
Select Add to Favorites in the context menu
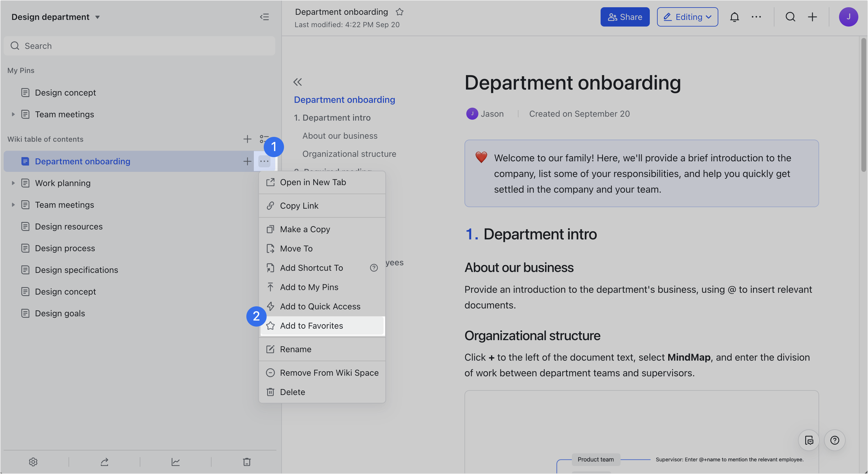pyautogui.click(x=311, y=326)
